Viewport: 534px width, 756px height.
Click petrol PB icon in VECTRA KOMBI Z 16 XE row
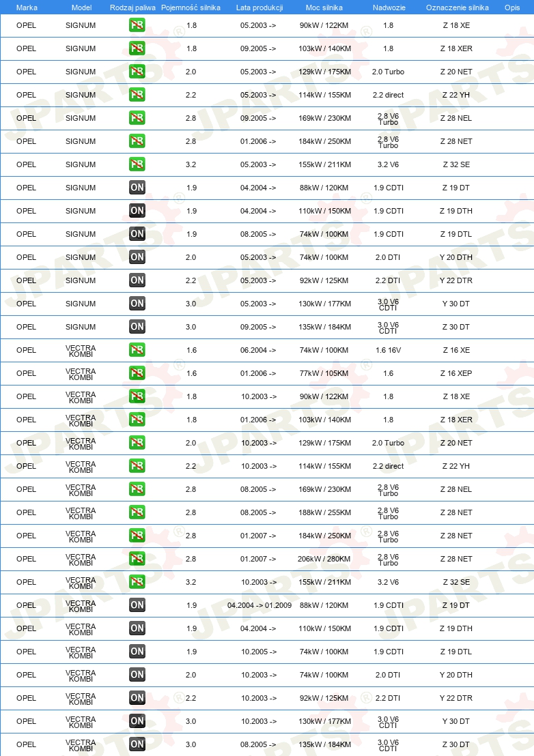pos(137,350)
